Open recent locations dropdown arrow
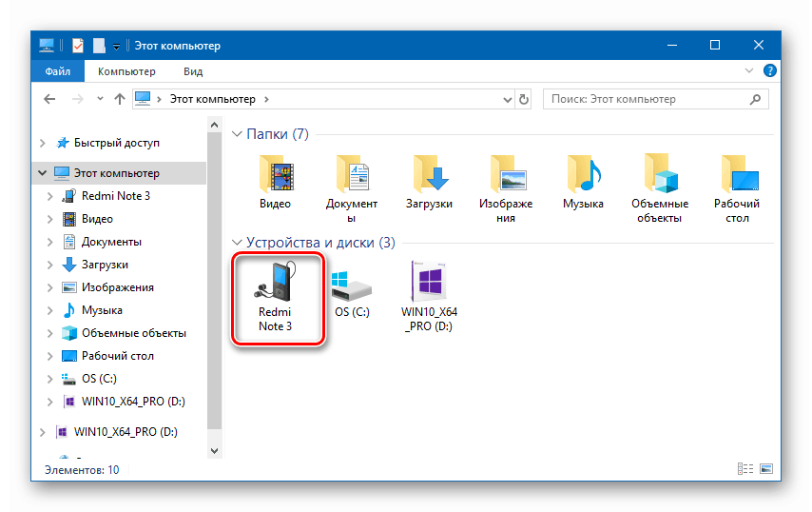Viewport: 812px width, 512px height. point(100,98)
